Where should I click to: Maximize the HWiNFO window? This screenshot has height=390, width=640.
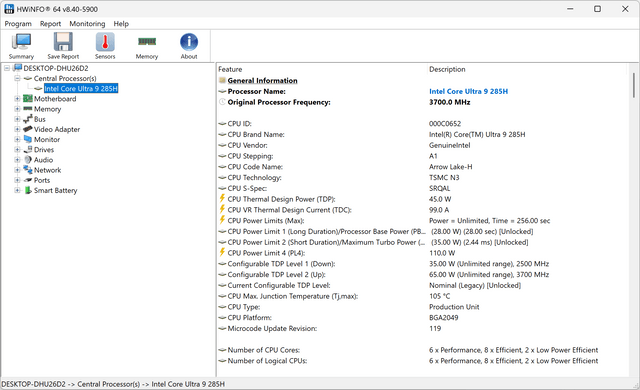[597, 9]
